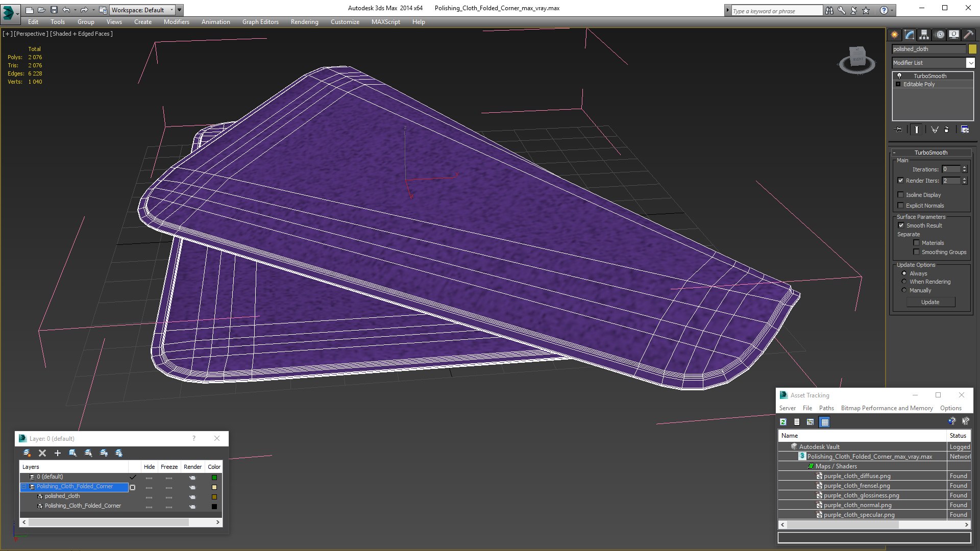
Task: Collapse the Polishing_Cloth_Folded_Corner layer tree
Action: click(x=24, y=487)
